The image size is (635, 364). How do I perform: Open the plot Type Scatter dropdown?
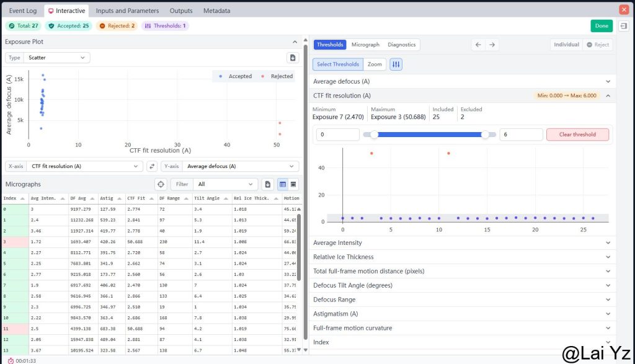pyautogui.click(x=56, y=58)
